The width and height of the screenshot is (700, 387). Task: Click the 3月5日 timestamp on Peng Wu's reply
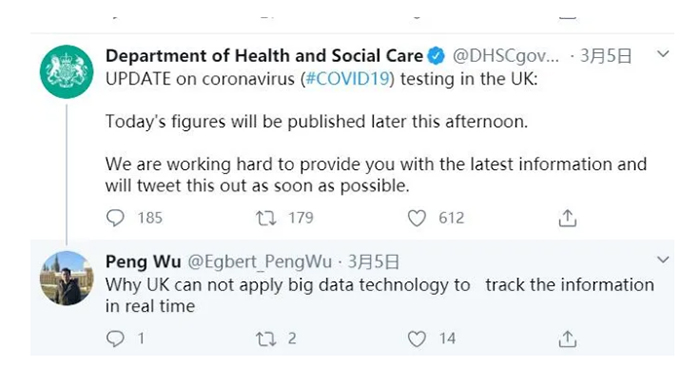point(373,262)
